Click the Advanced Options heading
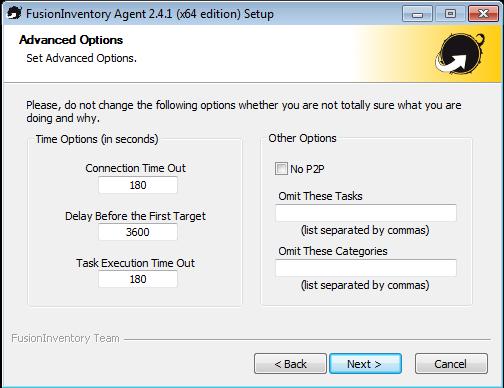Screen dimensions: 504x388 [71, 40]
